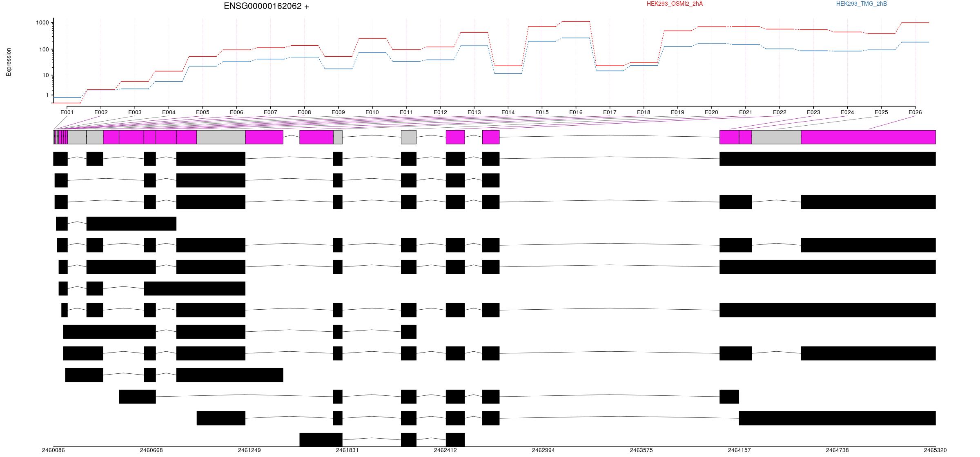The width and height of the screenshot is (980, 457).
Task: Click the exon label E019
Action: [x=677, y=112]
